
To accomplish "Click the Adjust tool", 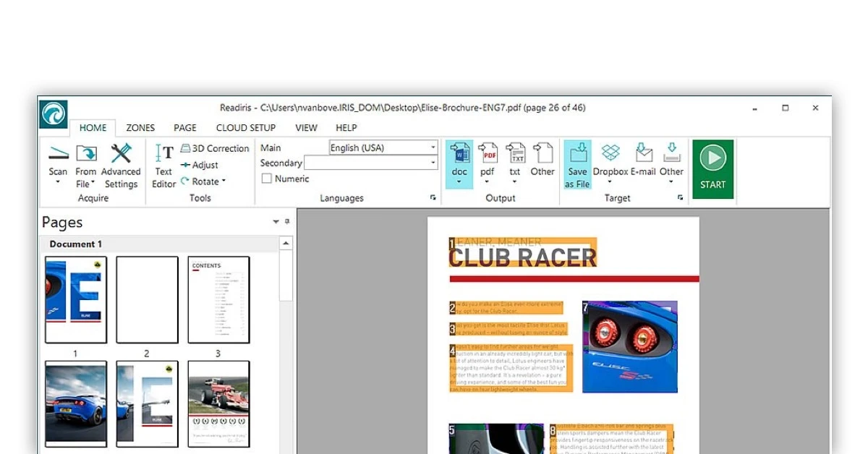I will coord(200,165).
